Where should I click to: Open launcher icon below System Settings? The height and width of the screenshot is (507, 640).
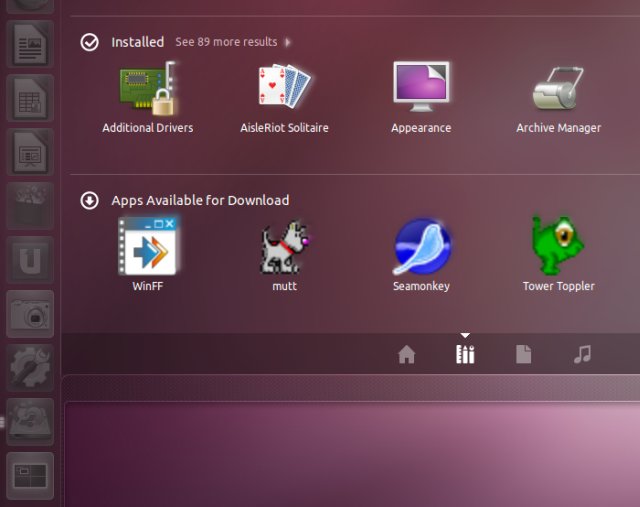coord(30,422)
